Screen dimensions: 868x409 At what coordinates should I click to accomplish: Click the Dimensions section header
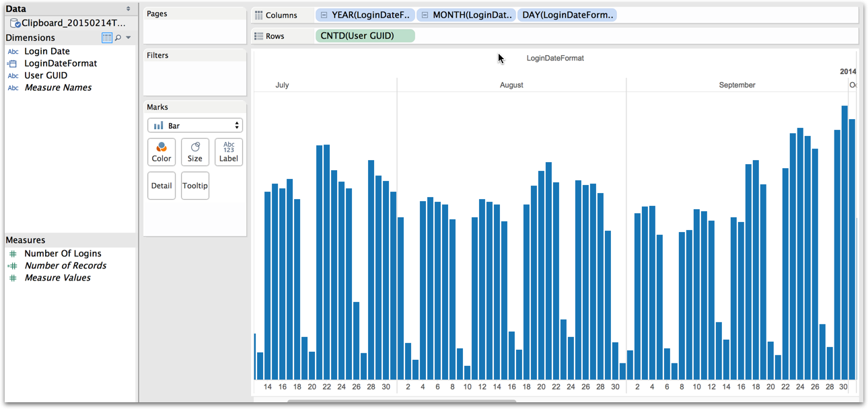30,38
